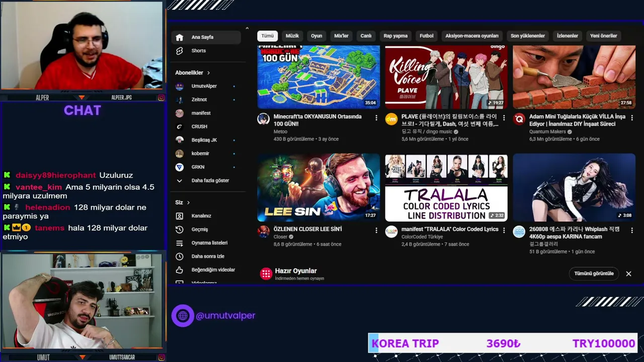Click the tanems chat username

coord(50,228)
